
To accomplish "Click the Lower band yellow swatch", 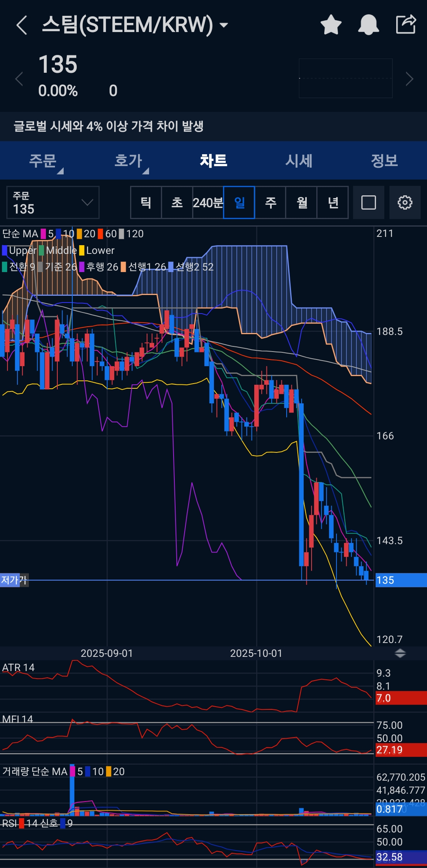I will tap(82, 250).
